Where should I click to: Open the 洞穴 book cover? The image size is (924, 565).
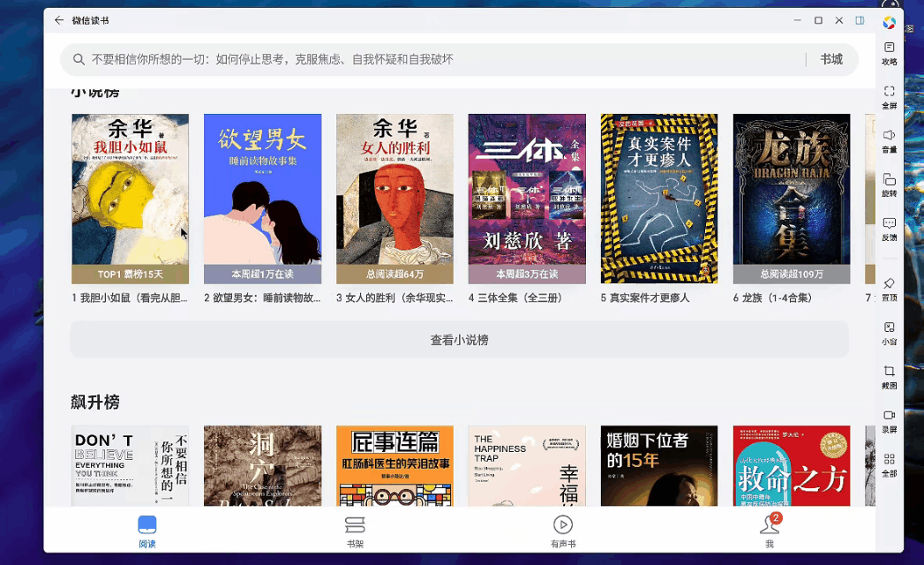(x=263, y=466)
